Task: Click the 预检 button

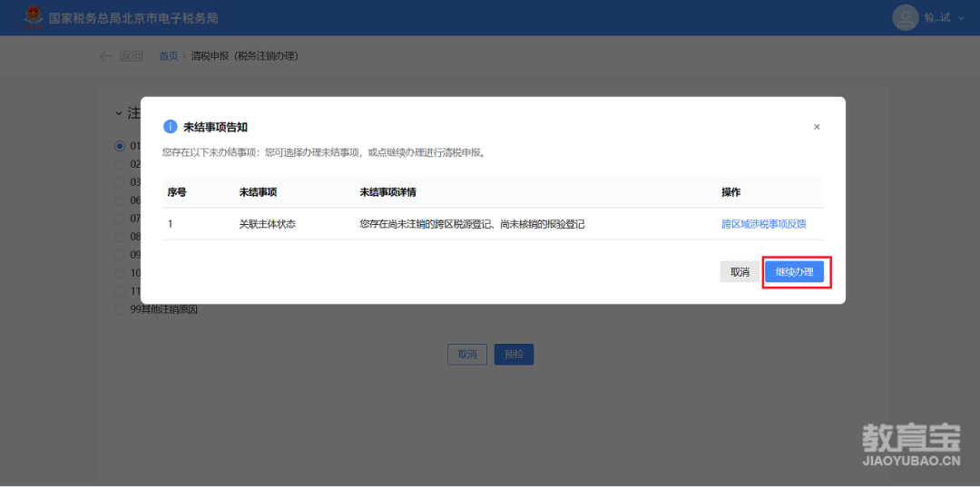Action: (x=514, y=355)
